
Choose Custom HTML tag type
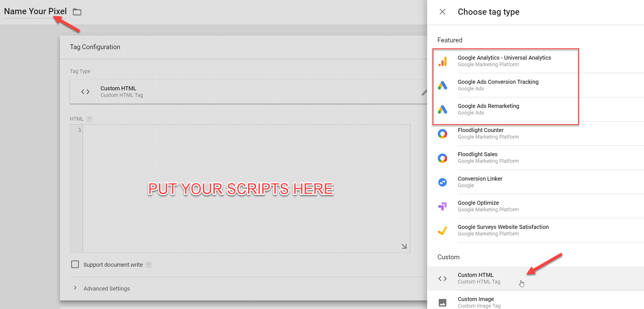(x=535, y=278)
